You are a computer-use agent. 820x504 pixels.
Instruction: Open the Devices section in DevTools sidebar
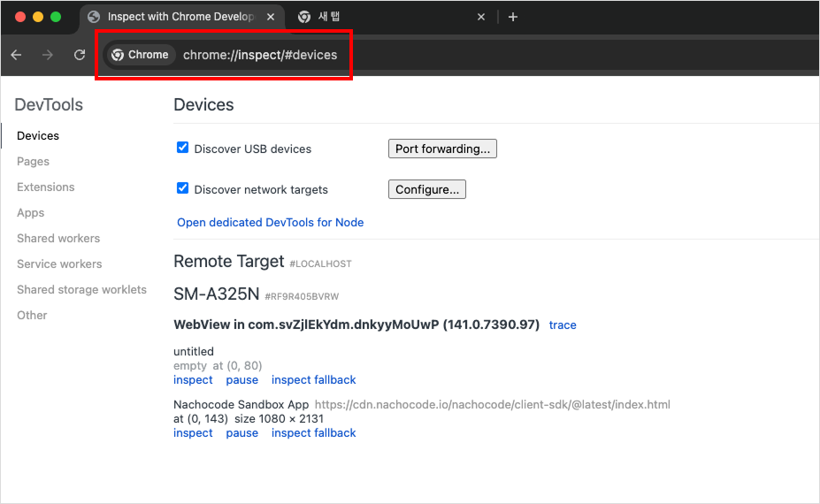tap(38, 136)
